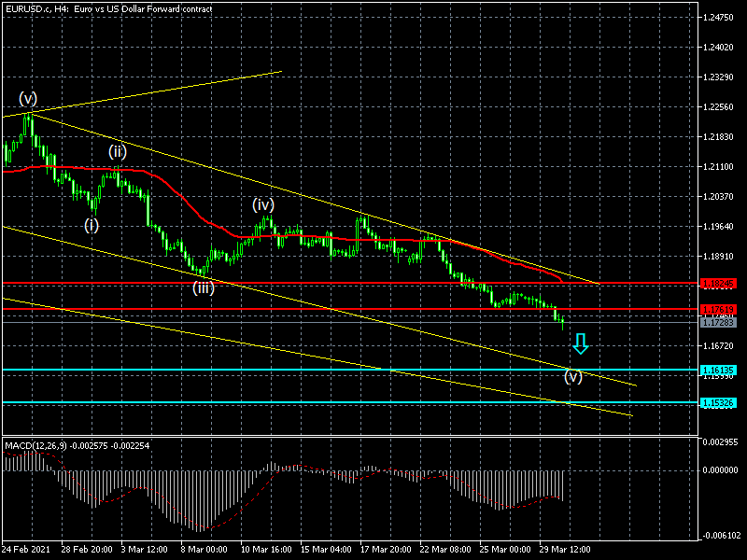This screenshot has width=747, height=560.
Task: Select the wave (i) label
Action: click(x=91, y=225)
